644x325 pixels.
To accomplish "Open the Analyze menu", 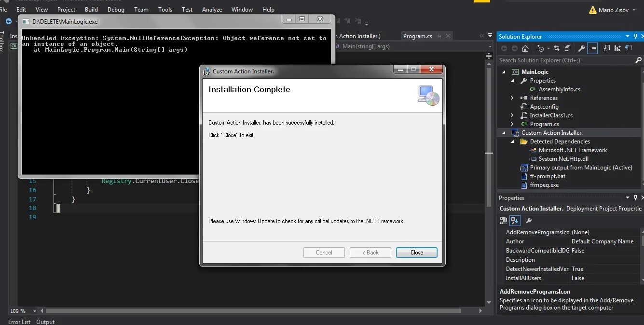I will pyautogui.click(x=212, y=9).
